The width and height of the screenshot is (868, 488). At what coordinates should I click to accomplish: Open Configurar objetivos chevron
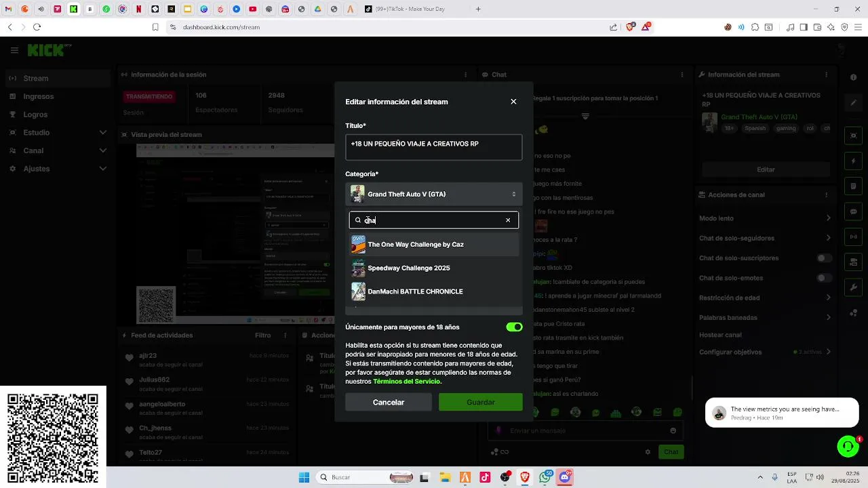[x=828, y=352]
